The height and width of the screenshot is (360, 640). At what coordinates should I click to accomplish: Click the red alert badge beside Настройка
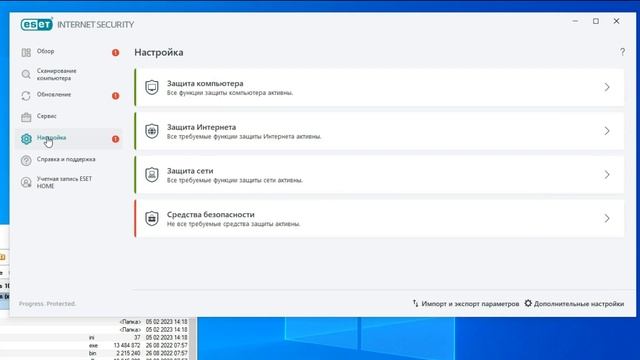(116, 139)
